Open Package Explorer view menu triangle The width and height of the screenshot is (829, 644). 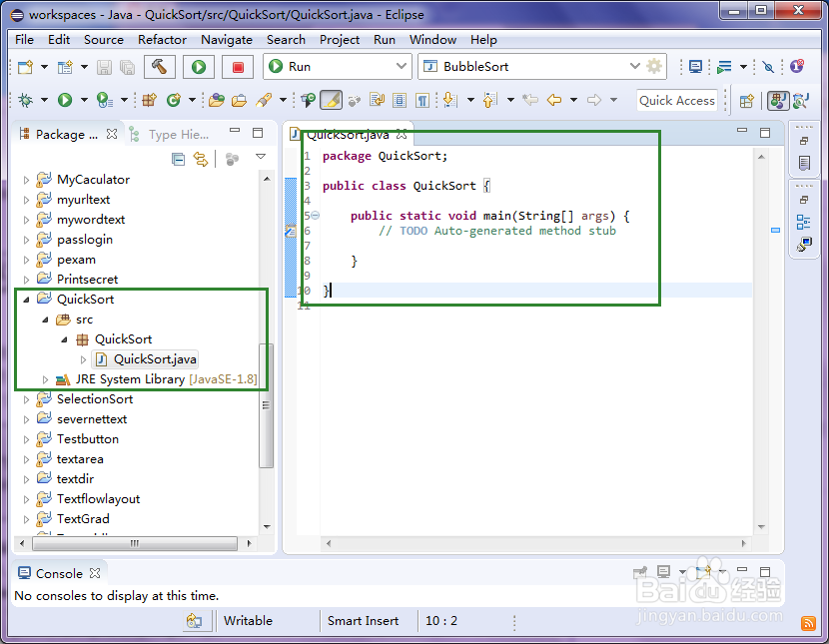click(x=261, y=157)
